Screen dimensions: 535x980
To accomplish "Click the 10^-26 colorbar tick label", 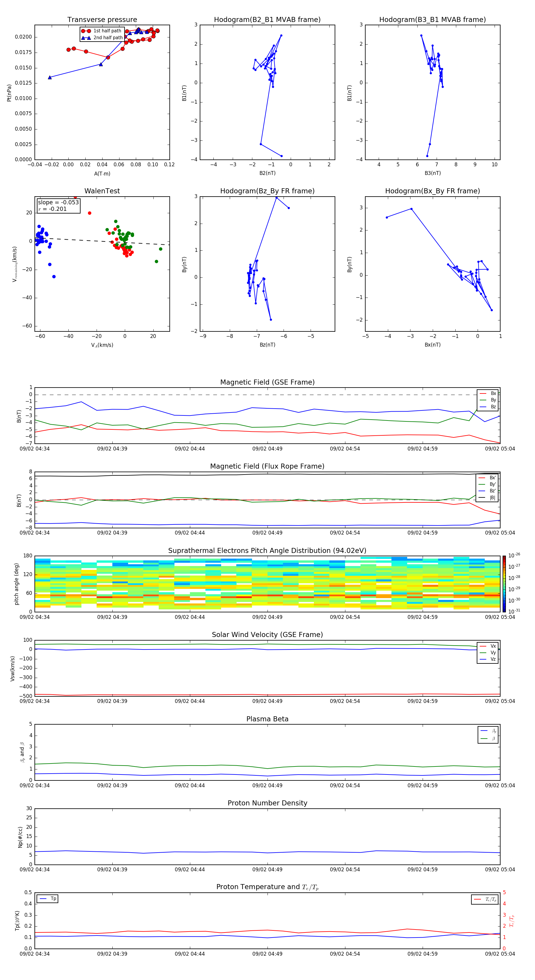I will point(514,555).
